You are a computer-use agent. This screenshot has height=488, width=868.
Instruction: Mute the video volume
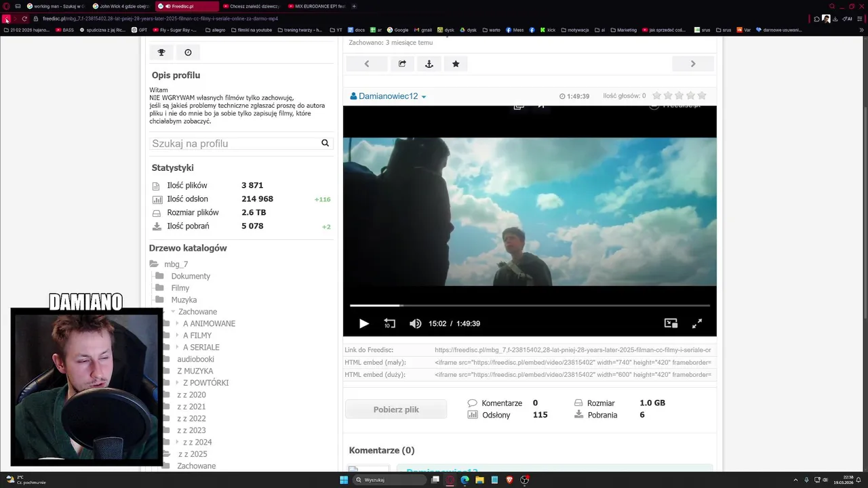point(415,324)
